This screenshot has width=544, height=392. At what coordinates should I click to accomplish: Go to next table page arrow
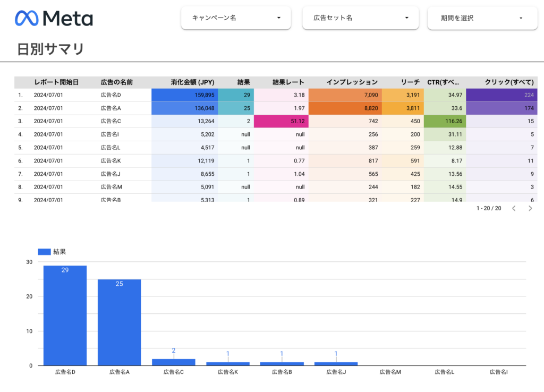(x=530, y=209)
